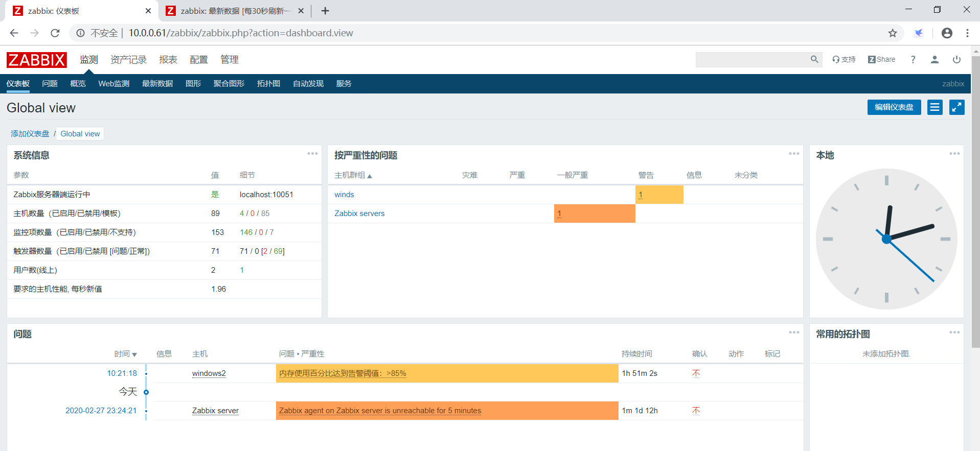Open the 服务 submenu
Image resolution: width=980 pixels, height=451 pixels.
[x=344, y=84]
